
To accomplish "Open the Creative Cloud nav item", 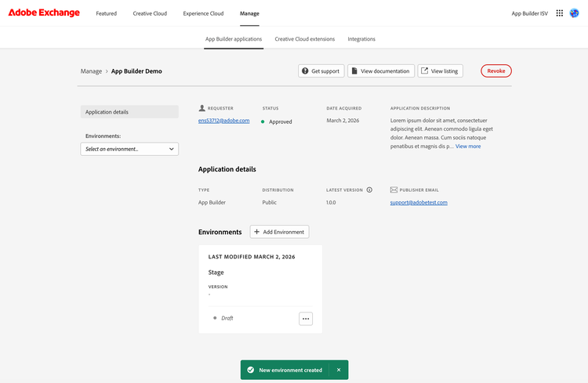I will pyautogui.click(x=150, y=13).
